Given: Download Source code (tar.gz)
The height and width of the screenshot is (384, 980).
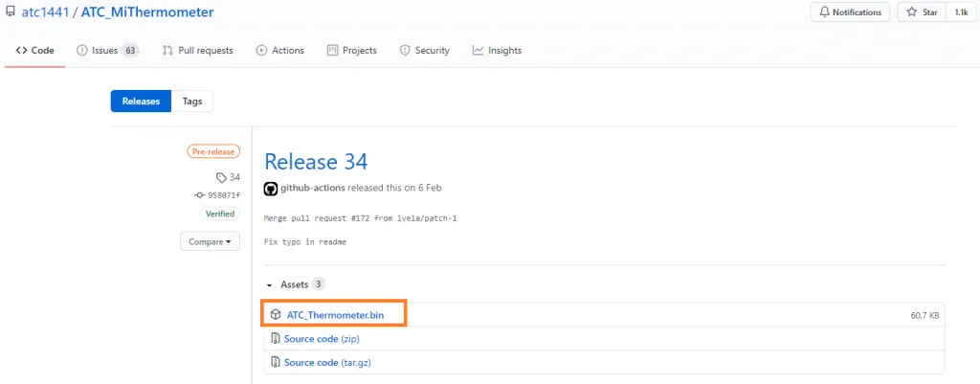Looking at the screenshot, I should pos(327,362).
